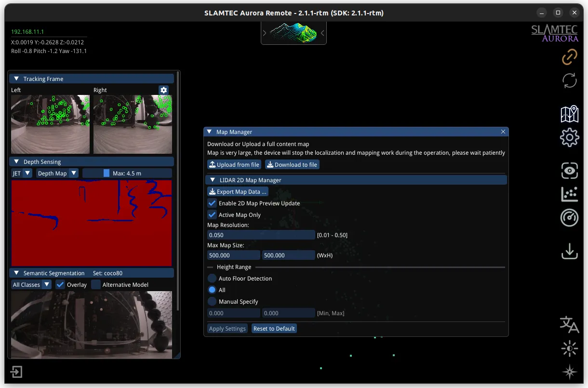Image resolution: width=588 pixels, height=388 pixels.
Task: Open tracking frame gear settings icon
Action: 163,90
